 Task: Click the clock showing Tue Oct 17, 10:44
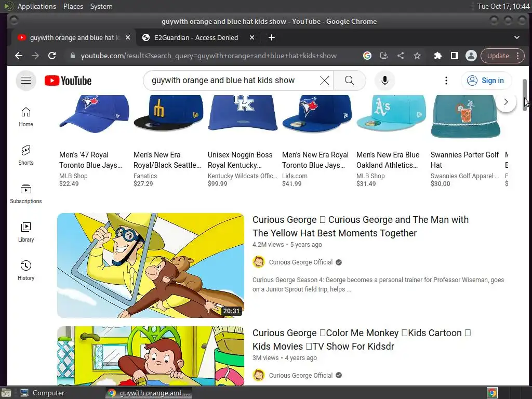[x=503, y=6]
